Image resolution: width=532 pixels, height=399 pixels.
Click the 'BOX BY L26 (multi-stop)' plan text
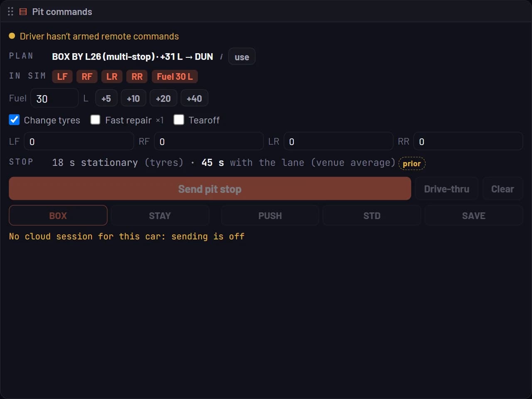click(x=103, y=57)
